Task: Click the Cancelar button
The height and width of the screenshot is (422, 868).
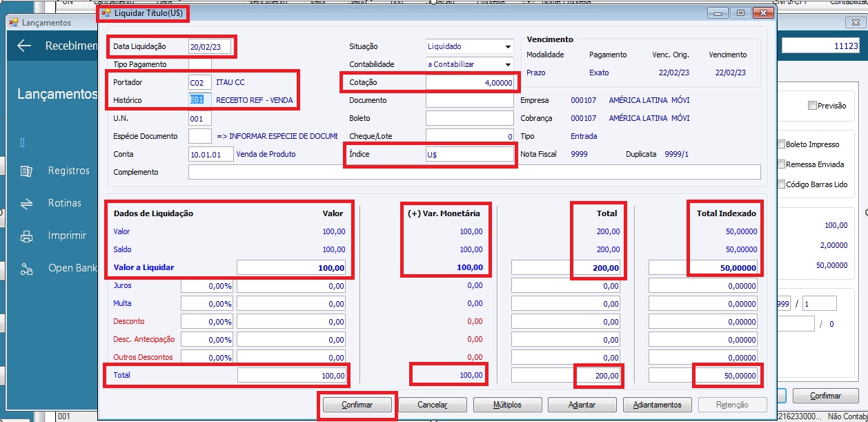Action: click(433, 405)
